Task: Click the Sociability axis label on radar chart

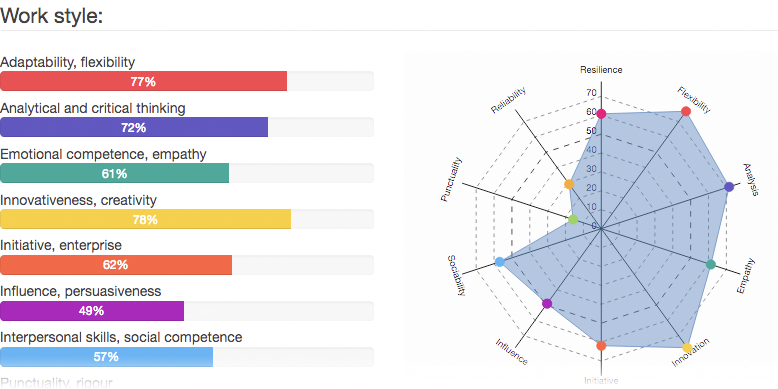Action: tap(456, 275)
